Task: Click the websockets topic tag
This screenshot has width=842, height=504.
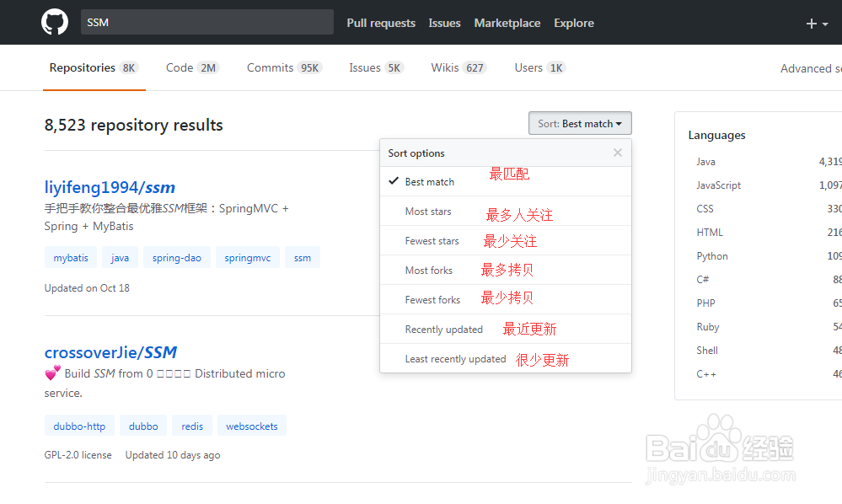Action: [x=251, y=426]
